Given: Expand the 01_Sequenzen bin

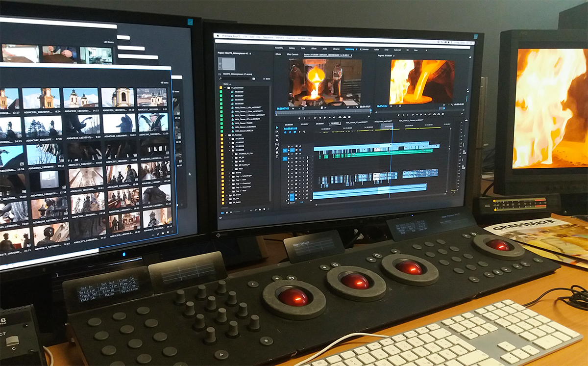Looking at the screenshot, I should tap(225, 87).
